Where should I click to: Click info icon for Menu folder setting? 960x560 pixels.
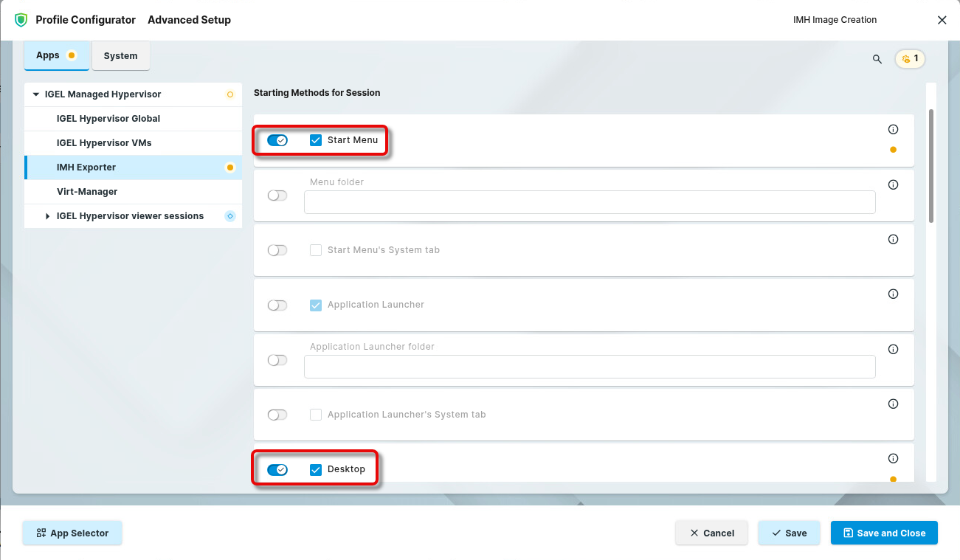(893, 185)
